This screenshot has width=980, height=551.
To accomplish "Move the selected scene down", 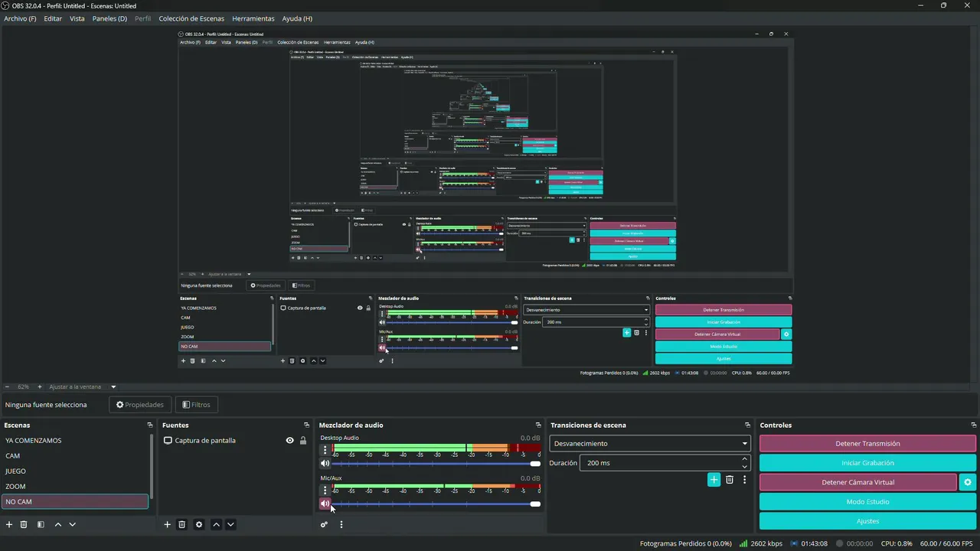I will point(72,524).
